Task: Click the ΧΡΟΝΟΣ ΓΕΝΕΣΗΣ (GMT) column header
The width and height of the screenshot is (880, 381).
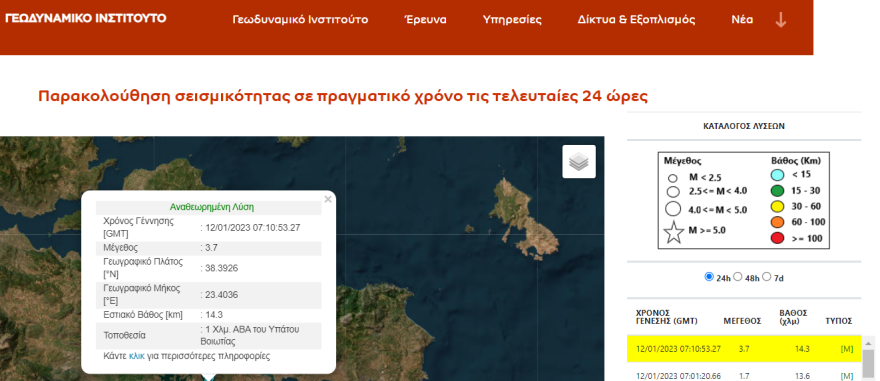Action: (x=667, y=317)
